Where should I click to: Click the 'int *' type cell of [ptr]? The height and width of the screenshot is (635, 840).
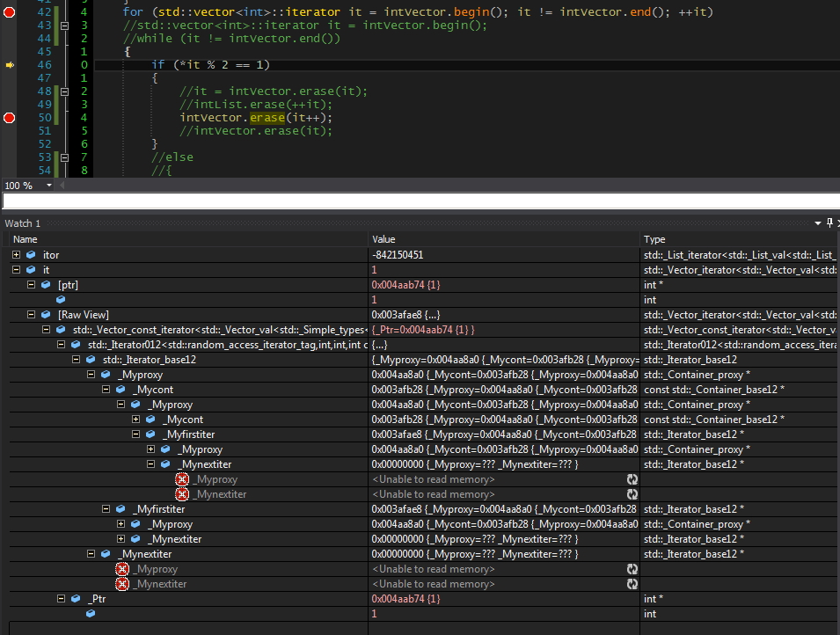(x=653, y=285)
